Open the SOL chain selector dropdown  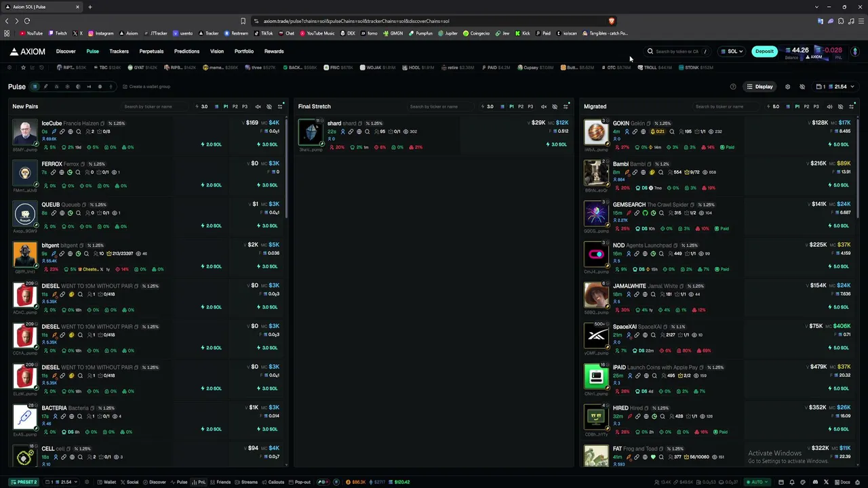(732, 52)
